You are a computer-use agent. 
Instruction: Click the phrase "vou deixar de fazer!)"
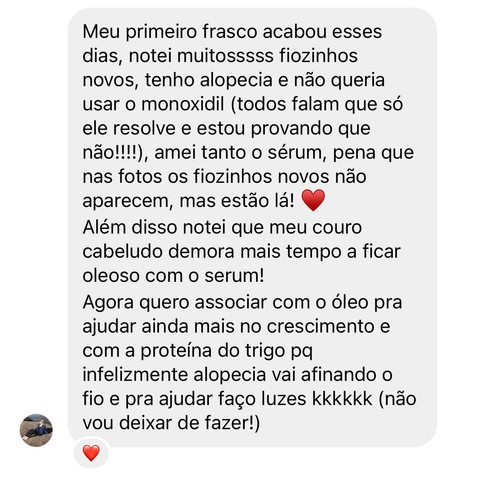click(171, 423)
